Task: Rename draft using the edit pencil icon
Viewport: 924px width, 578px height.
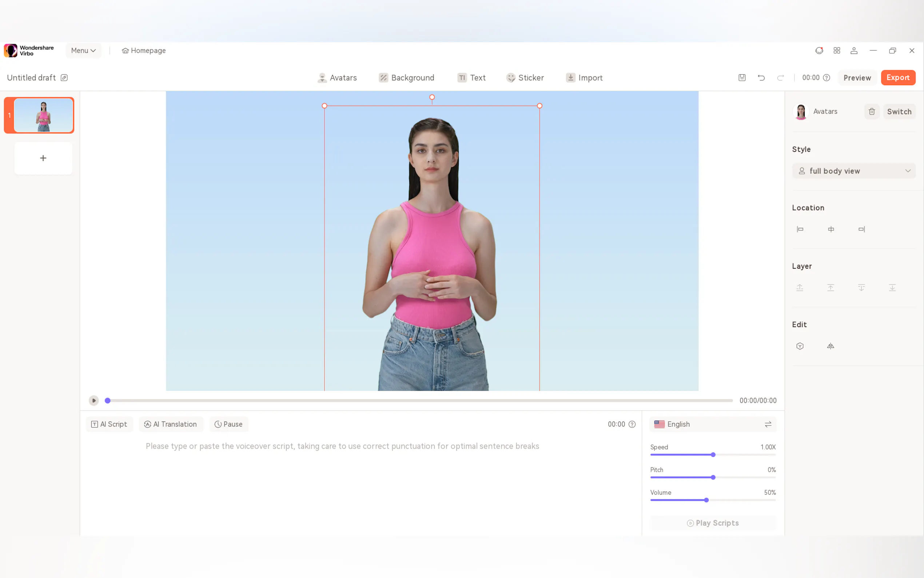Action: [64, 78]
